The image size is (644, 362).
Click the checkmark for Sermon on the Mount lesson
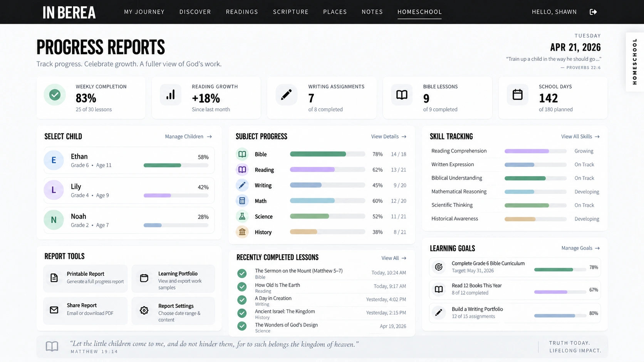point(242,274)
